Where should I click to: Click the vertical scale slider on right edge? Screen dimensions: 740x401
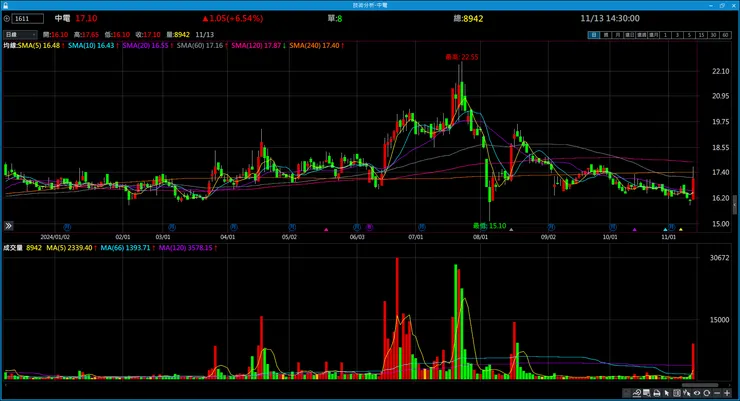coord(735,205)
